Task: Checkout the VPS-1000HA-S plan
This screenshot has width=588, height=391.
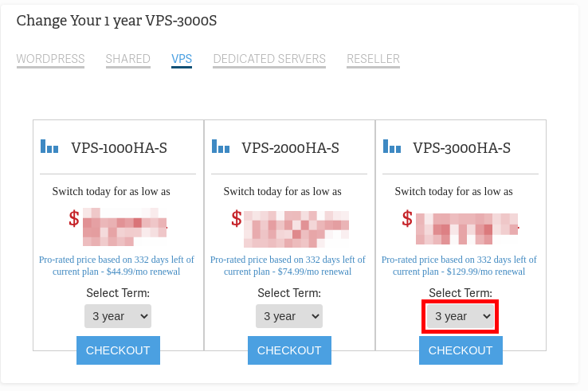Action: click(x=118, y=350)
